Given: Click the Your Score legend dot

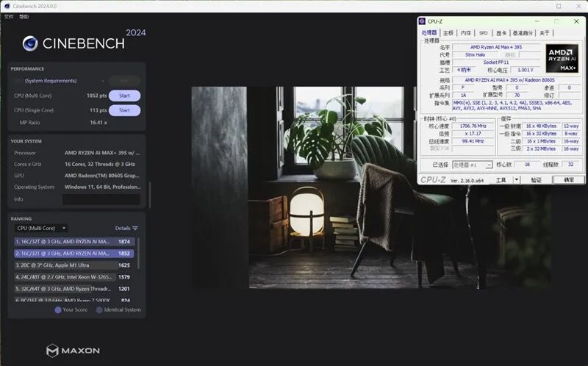Looking at the screenshot, I should click(58, 310).
